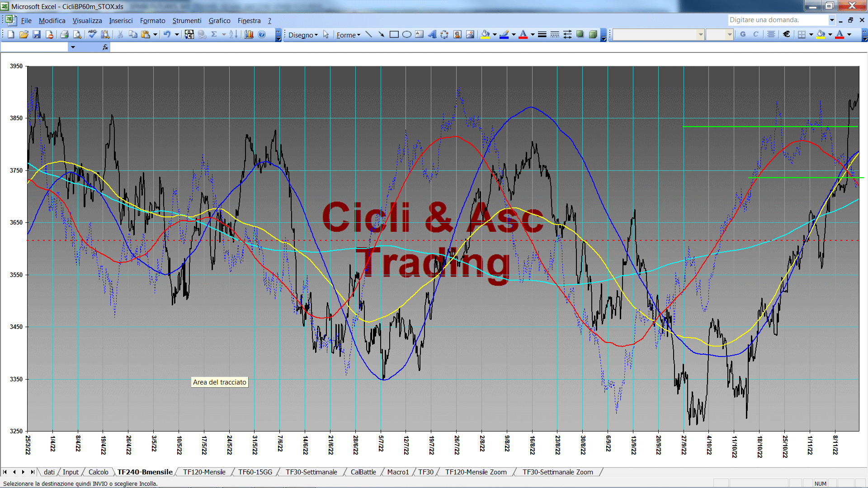Create a new workbook icon
This screenshot has height=488, width=868.
(11, 34)
